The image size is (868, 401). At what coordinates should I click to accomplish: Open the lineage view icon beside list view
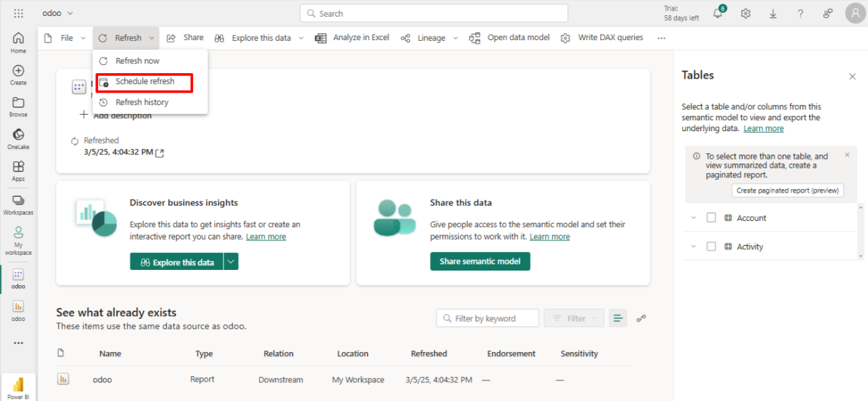(641, 318)
